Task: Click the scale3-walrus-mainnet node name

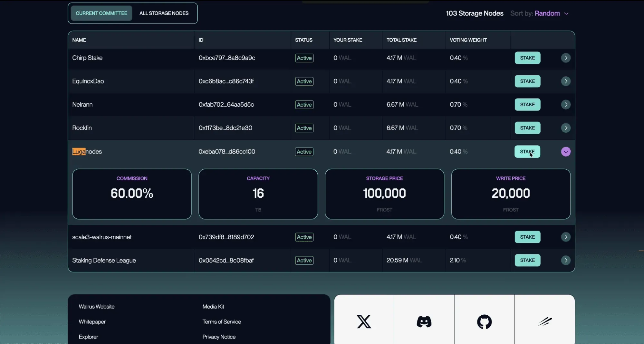Action: click(102, 237)
